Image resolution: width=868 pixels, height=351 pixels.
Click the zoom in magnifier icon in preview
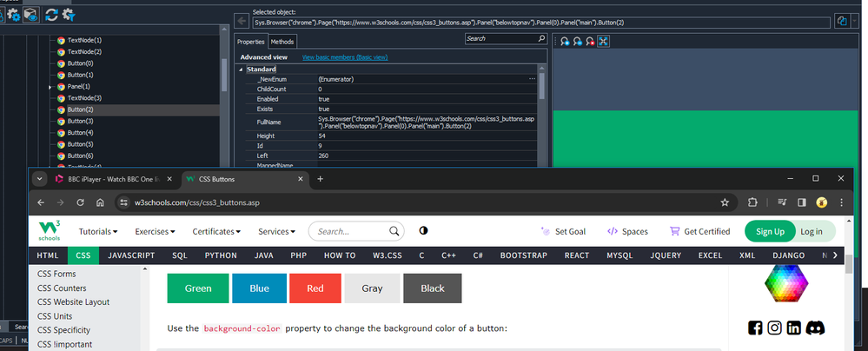point(565,41)
